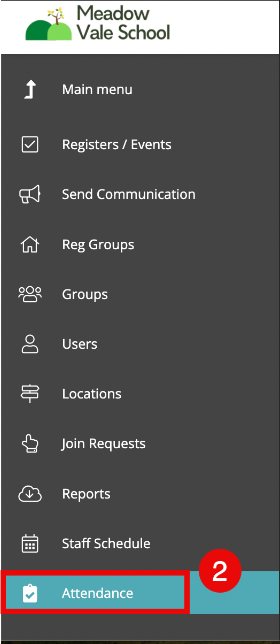This screenshot has height=644, width=280.
Task: Click the pointing hand Join Requests icon
Action: pos(30,443)
